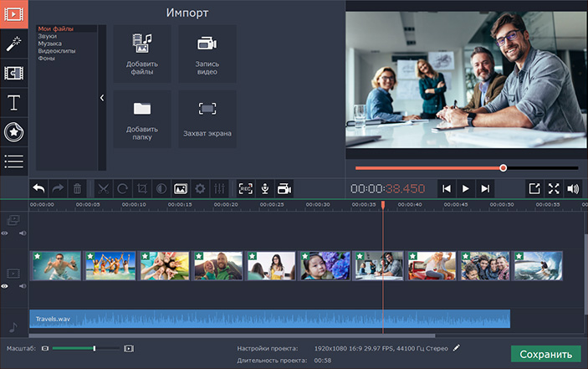The width and height of the screenshot is (588, 369).
Task: Click the Сохранить button
Action: (x=545, y=354)
